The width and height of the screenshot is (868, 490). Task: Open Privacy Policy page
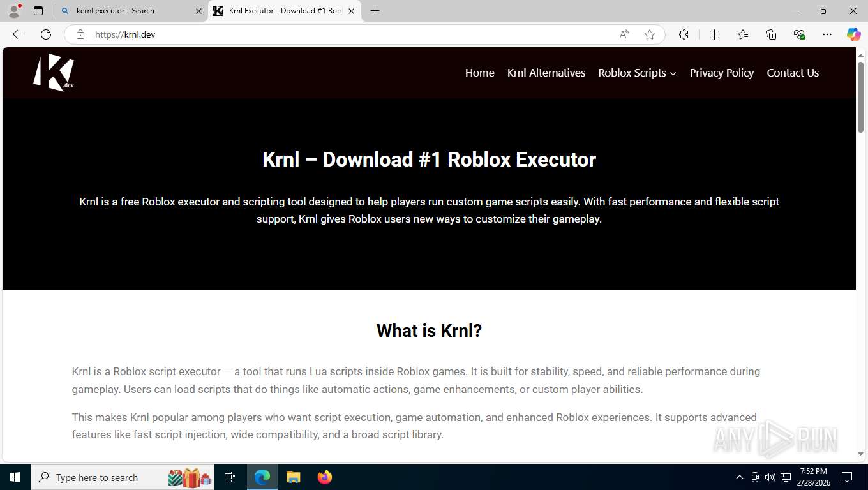coord(722,73)
